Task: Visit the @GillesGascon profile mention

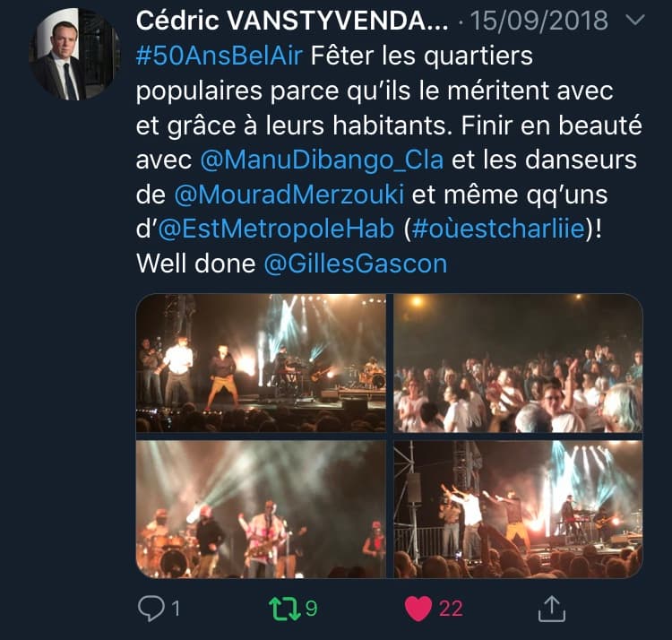Action: click(356, 264)
